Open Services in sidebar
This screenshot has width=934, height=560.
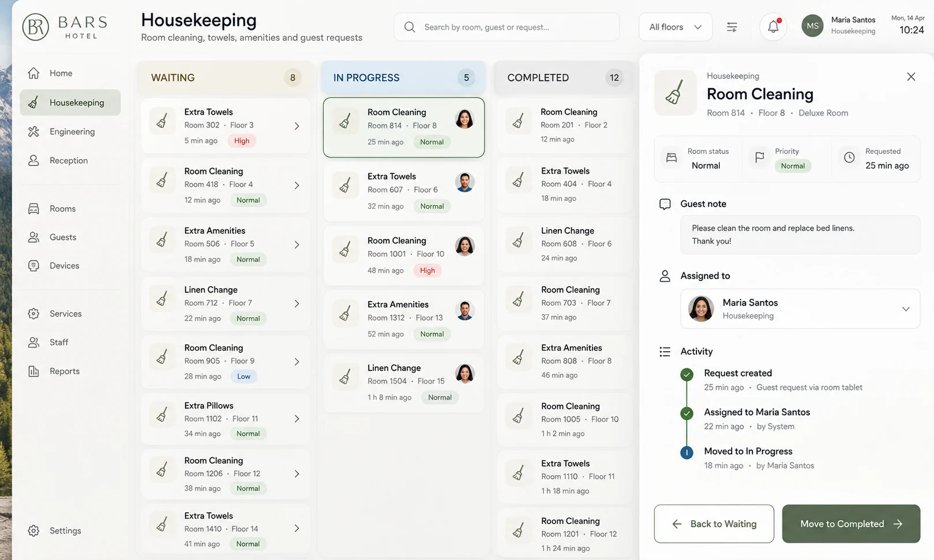70,314
